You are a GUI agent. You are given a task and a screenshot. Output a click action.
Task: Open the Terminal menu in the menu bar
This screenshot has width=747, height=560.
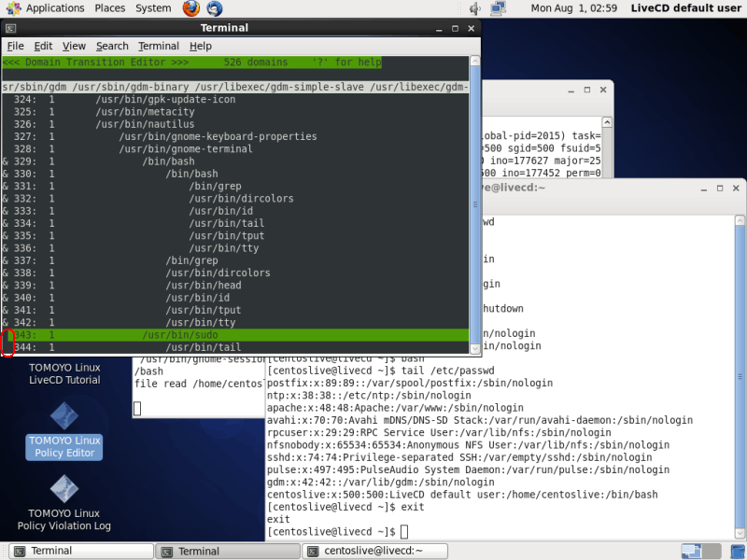(159, 46)
